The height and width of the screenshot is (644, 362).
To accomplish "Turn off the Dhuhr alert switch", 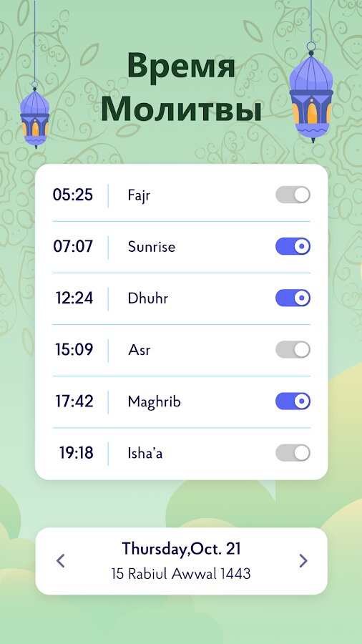I will (293, 298).
